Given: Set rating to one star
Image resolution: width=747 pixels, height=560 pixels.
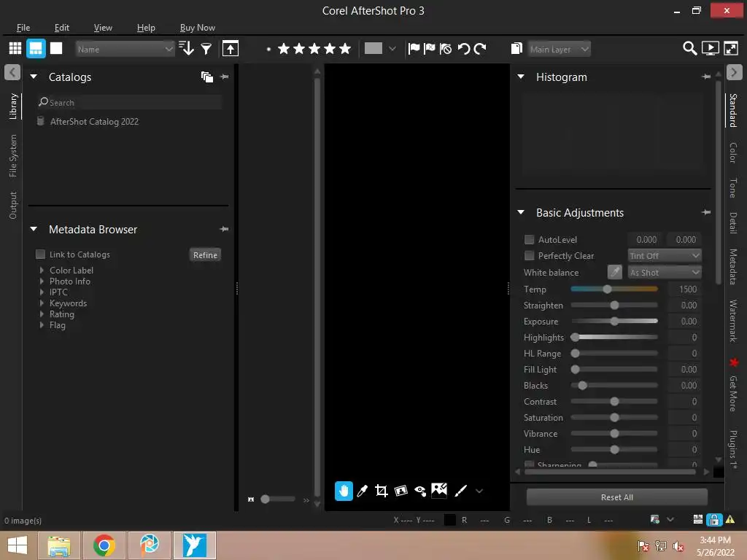Looking at the screenshot, I should point(284,49).
